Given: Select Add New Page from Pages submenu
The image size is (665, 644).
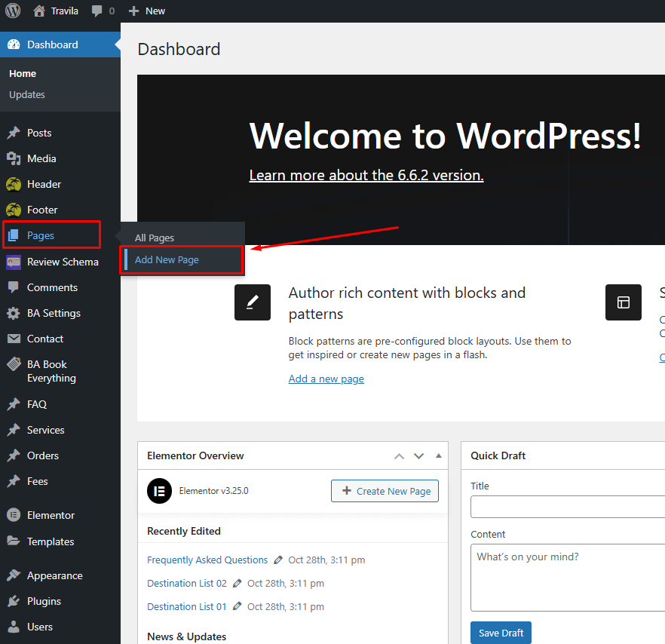Looking at the screenshot, I should pyautogui.click(x=167, y=260).
